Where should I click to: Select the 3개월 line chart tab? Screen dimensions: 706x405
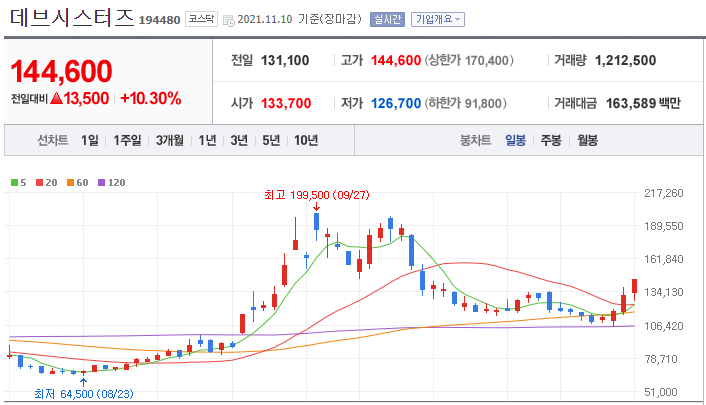point(170,141)
